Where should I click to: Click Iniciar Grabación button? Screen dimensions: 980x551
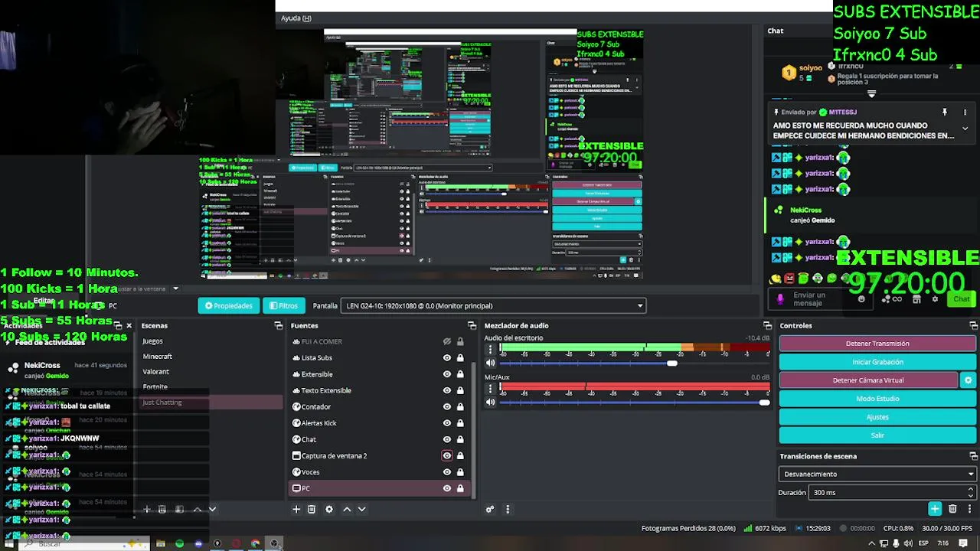tap(877, 362)
